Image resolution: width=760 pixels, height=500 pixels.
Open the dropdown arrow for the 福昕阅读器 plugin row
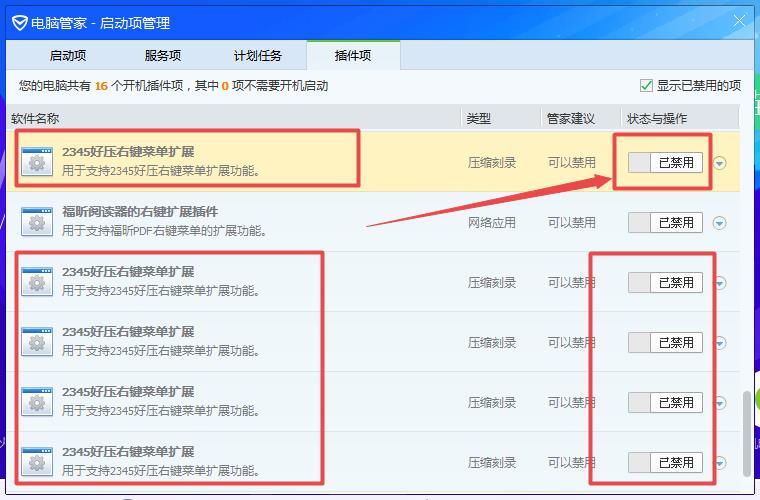coord(720,223)
